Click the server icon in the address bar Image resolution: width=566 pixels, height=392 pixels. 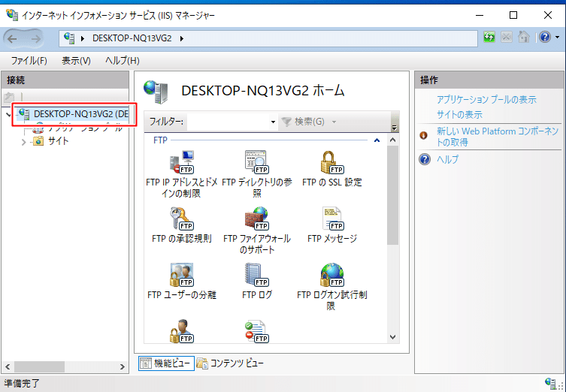pyautogui.click(x=69, y=38)
